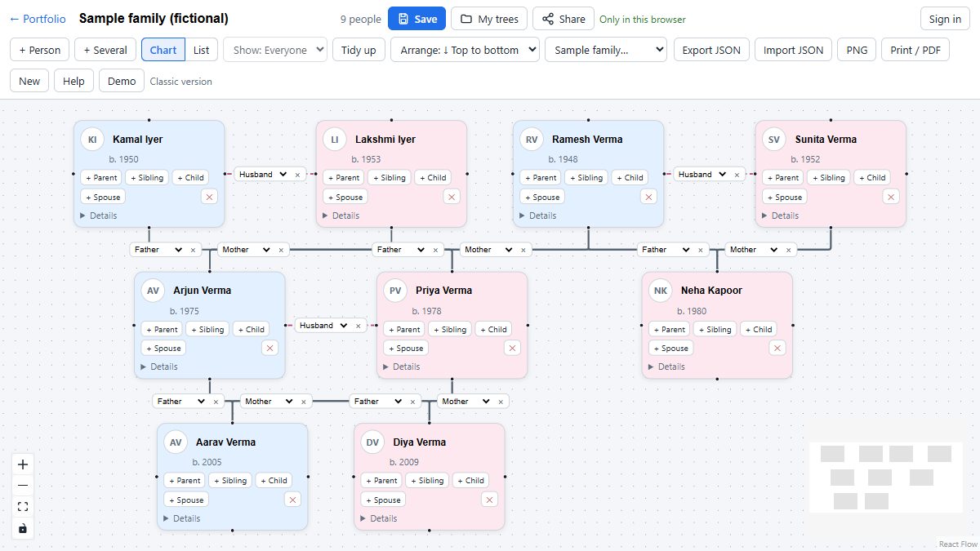Click the NK avatar on Neha Kapoor card
980x551 pixels.
pos(660,291)
